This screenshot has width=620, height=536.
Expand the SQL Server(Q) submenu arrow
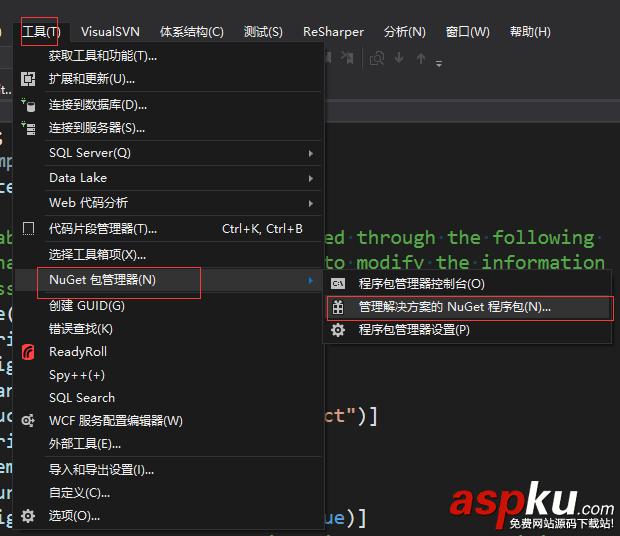(x=311, y=153)
